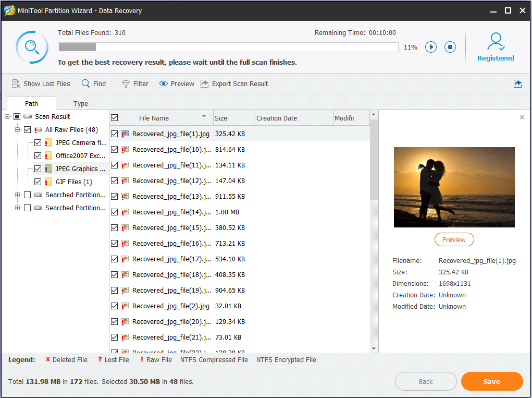Open the Filter tool

[x=135, y=83]
